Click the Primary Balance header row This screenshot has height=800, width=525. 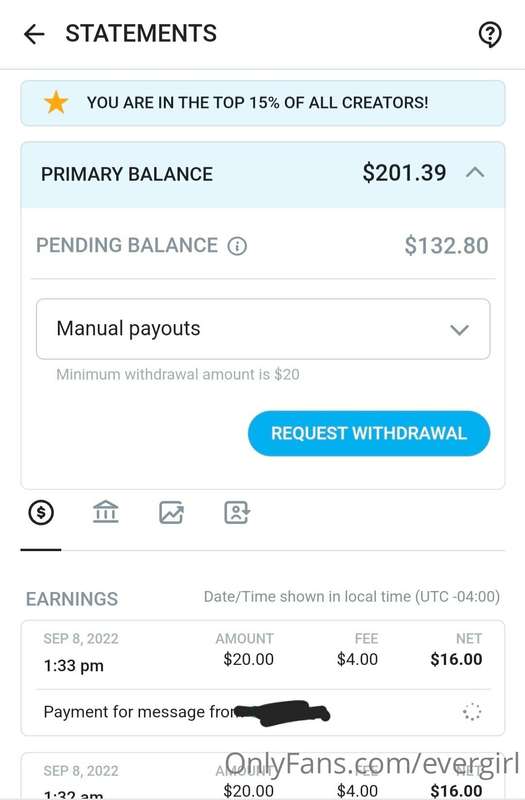263,174
